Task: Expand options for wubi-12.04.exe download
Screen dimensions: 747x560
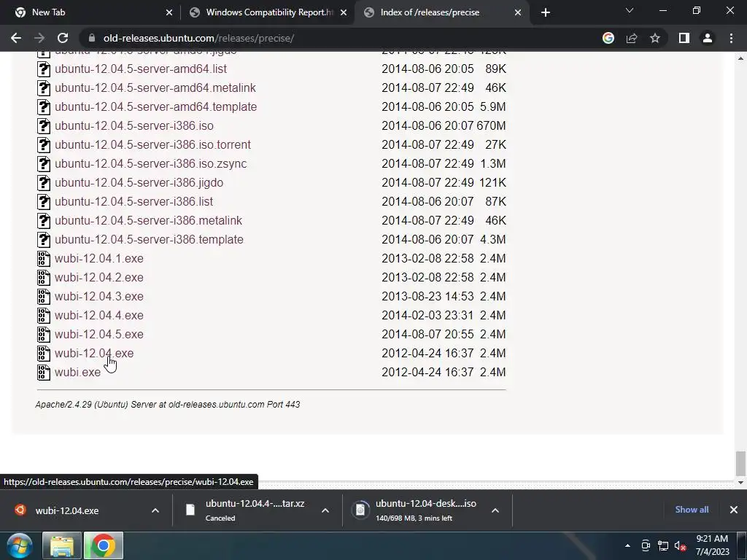Action: point(155,510)
